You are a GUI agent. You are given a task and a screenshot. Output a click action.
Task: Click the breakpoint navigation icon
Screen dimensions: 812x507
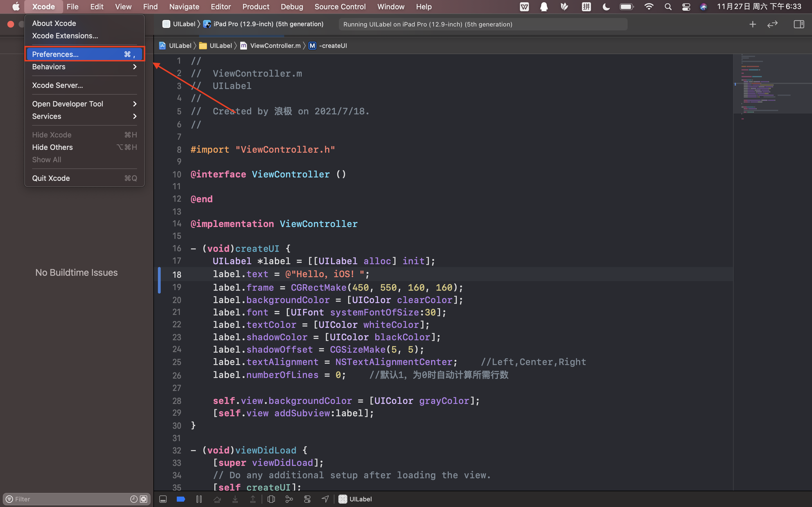point(181,499)
